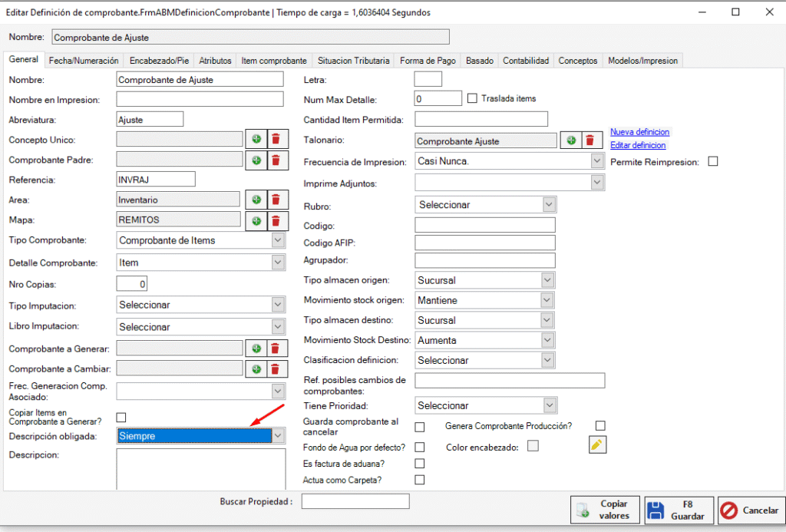Viewport: 786px width, 532px height.
Task: Click the pencil icon next to Color encabezado
Action: pyautogui.click(x=598, y=445)
